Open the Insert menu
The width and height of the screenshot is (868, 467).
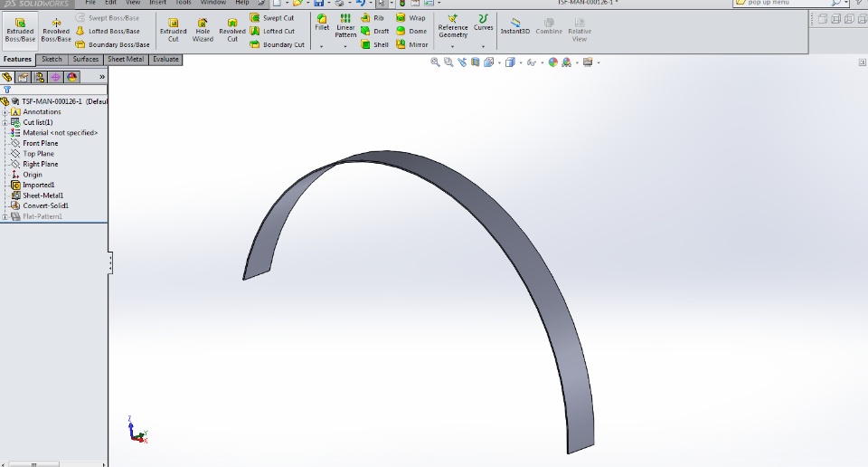pyautogui.click(x=157, y=3)
